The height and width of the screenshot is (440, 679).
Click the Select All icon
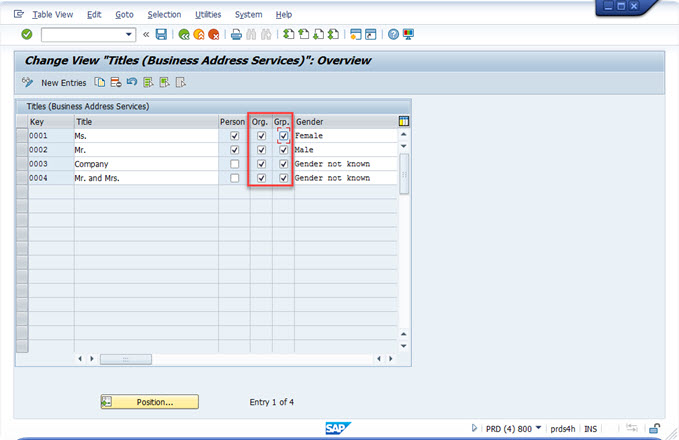click(148, 82)
